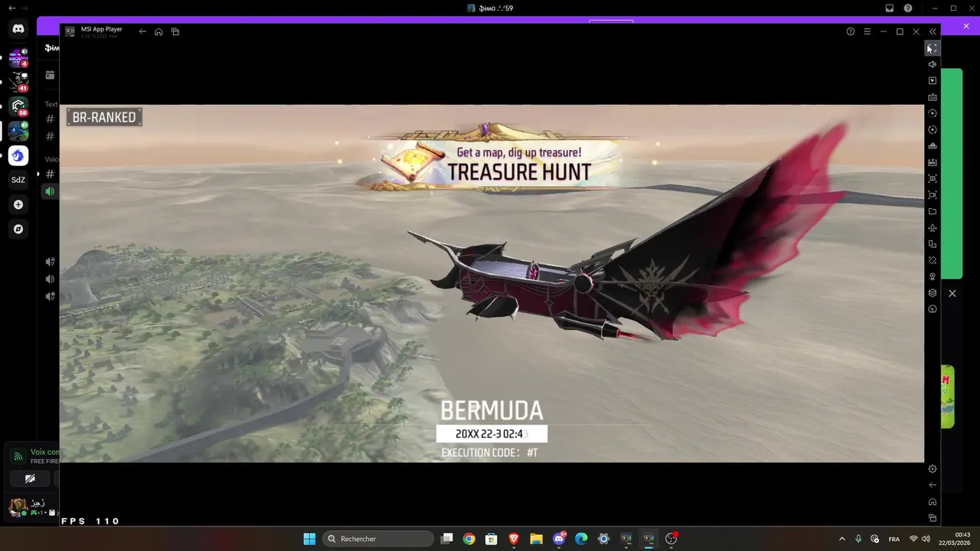Click the airplane mode icon in sidebar
This screenshot has height=551, width=980.
(932, 228)
